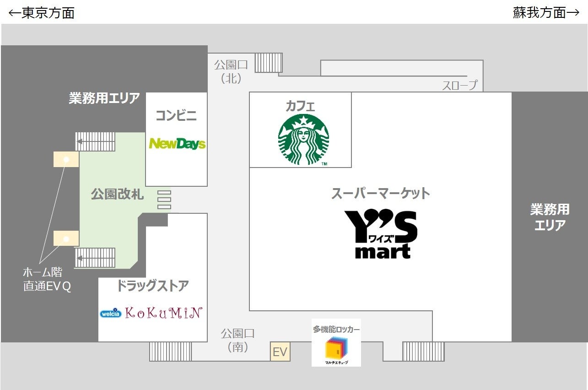Image resolution: width=588 pixels, height=390 pixels.
Task: Click the lower elevator marker linked to ホーム階直通EV
Action: pos(66,238)
